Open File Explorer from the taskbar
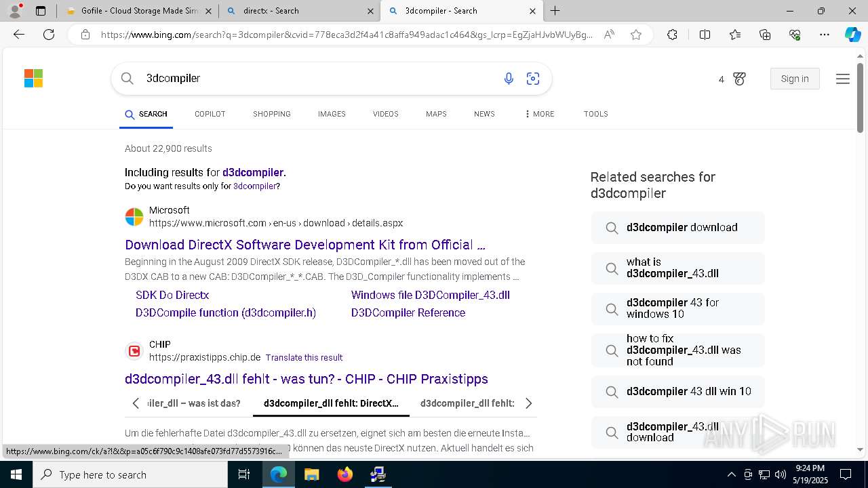Viewport: 868px width, 488px height. (311, 474)
